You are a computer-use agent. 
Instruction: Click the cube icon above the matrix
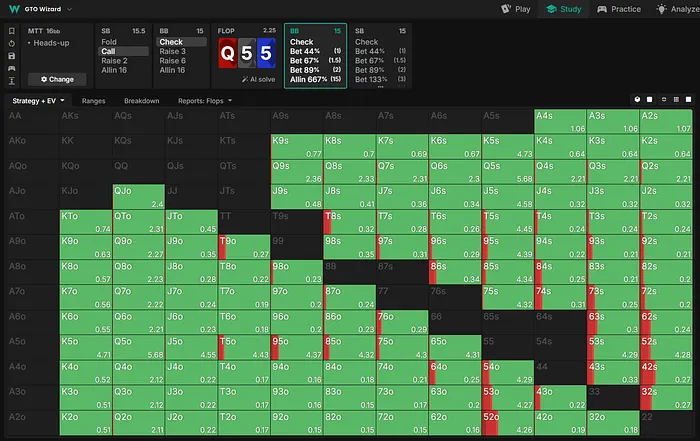[x=639, y=101]
